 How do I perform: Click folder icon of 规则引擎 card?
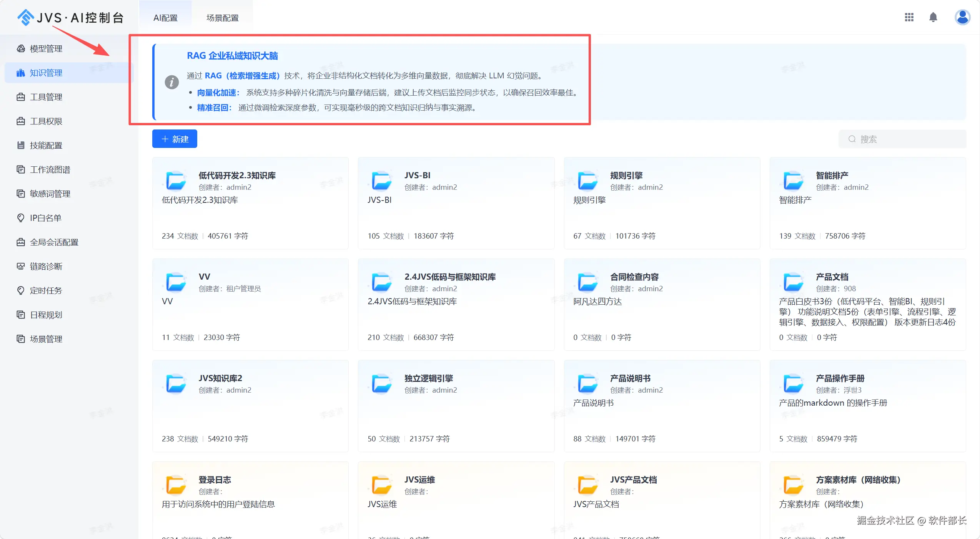tap(588, 181)
